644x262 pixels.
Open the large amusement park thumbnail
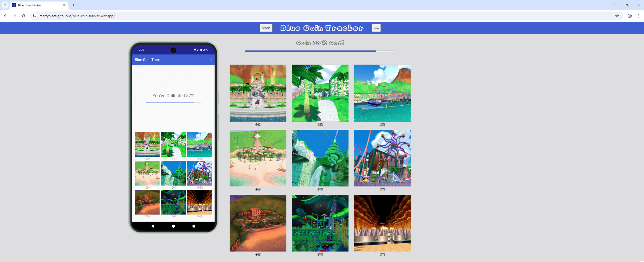[x=382, y=158]
